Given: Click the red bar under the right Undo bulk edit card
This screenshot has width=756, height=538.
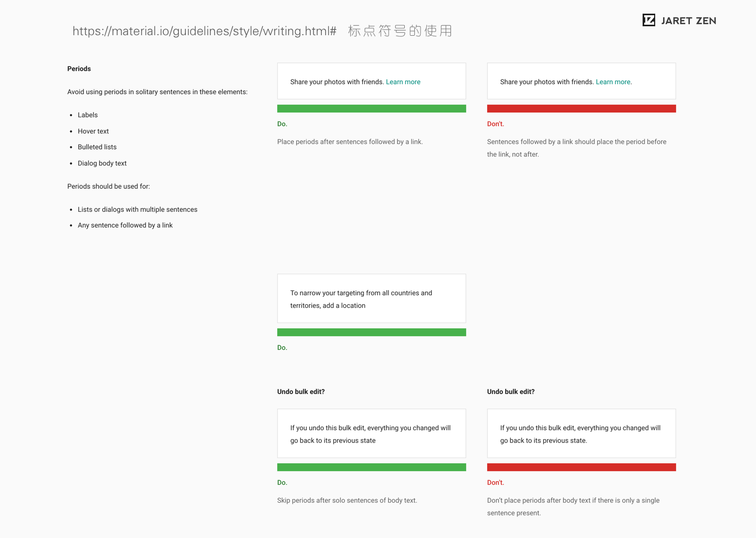Looking at the screenshot, I should [581, 467].
